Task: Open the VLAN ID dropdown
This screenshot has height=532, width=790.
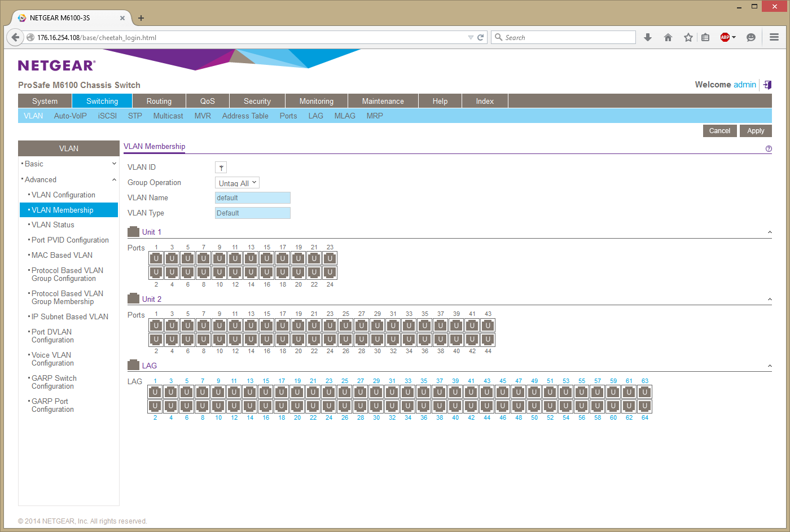Action: pos(221,168)
